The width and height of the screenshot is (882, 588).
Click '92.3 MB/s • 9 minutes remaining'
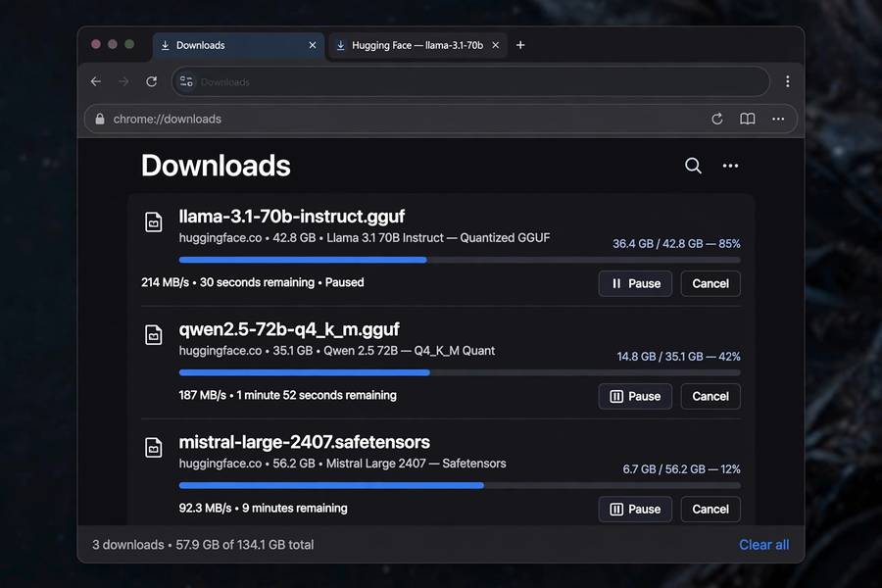point(263,508)
